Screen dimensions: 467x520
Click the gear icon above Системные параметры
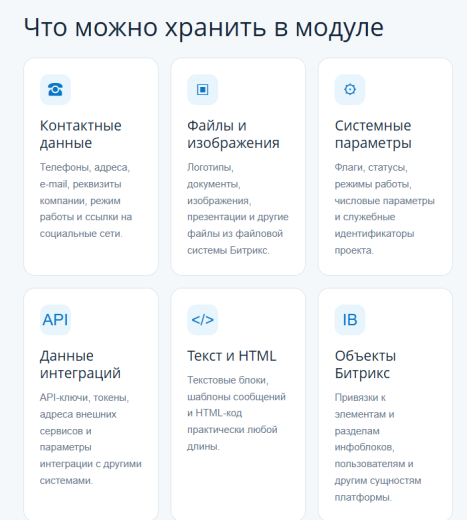point(350,90)
